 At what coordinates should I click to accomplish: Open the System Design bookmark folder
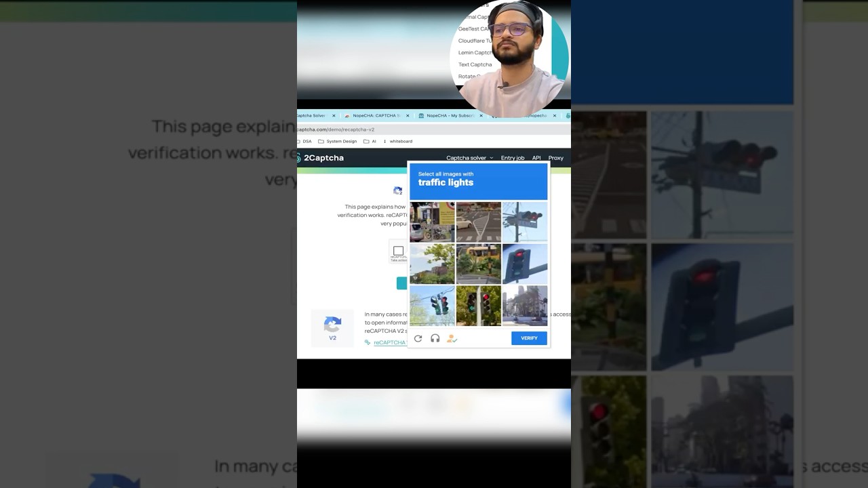click(x=337, y=142)
